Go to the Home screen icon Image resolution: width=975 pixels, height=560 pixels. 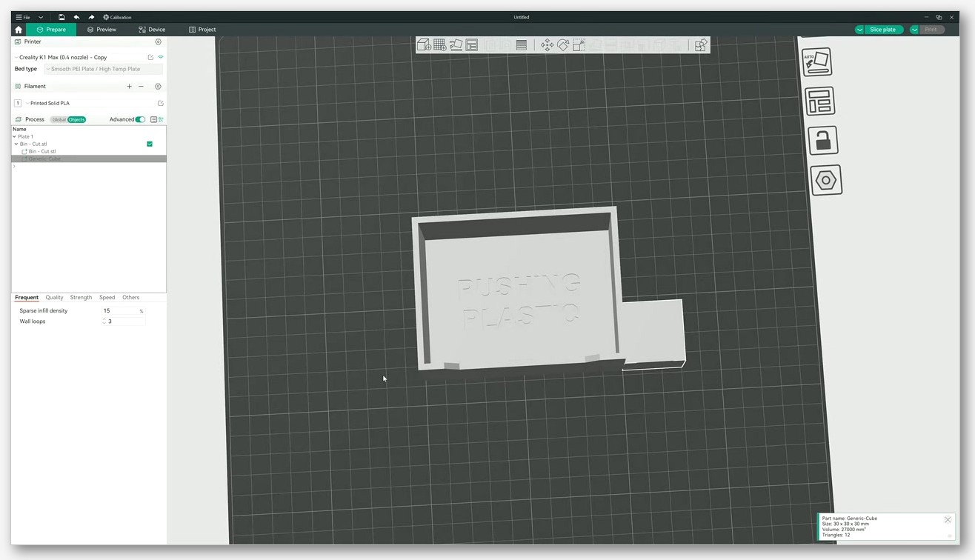tap(19, 30)
